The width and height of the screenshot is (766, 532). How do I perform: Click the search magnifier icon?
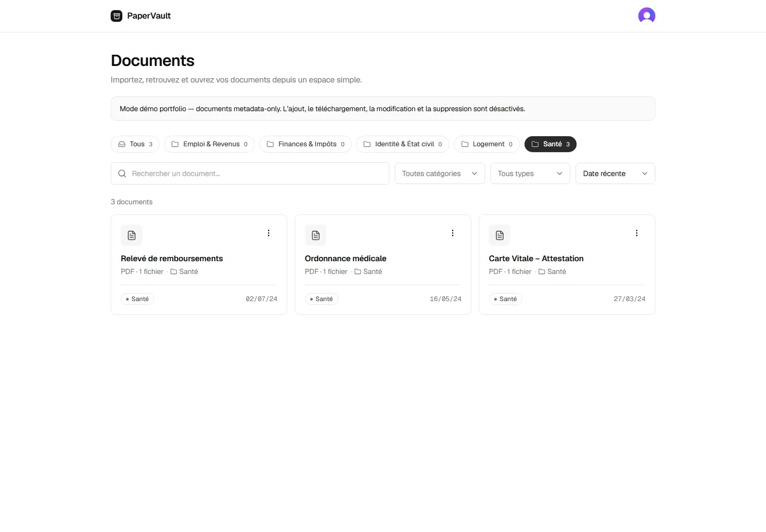[x=122, y=173]
